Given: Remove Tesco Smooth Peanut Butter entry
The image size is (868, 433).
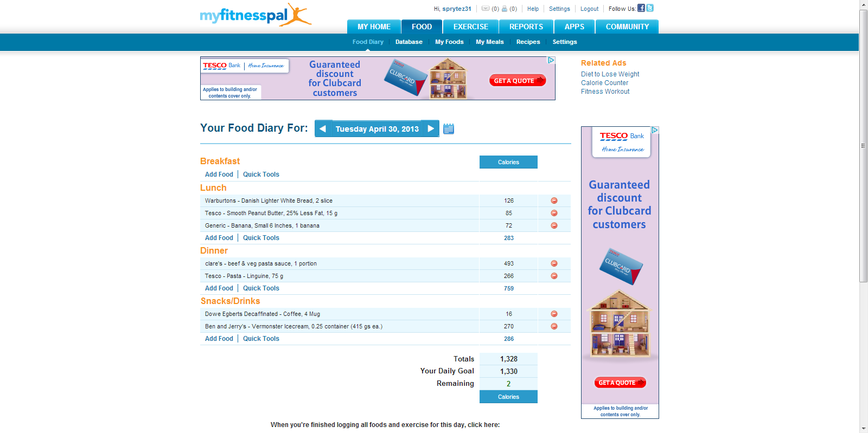Looking at the screenshot, I should tap(554, 213).
